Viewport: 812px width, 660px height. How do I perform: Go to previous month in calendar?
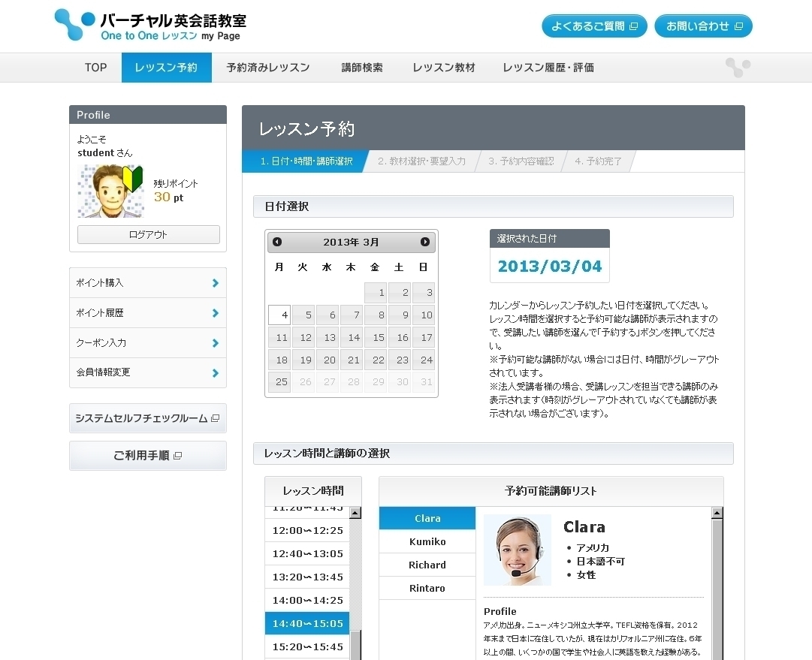(x=277, y=242)
